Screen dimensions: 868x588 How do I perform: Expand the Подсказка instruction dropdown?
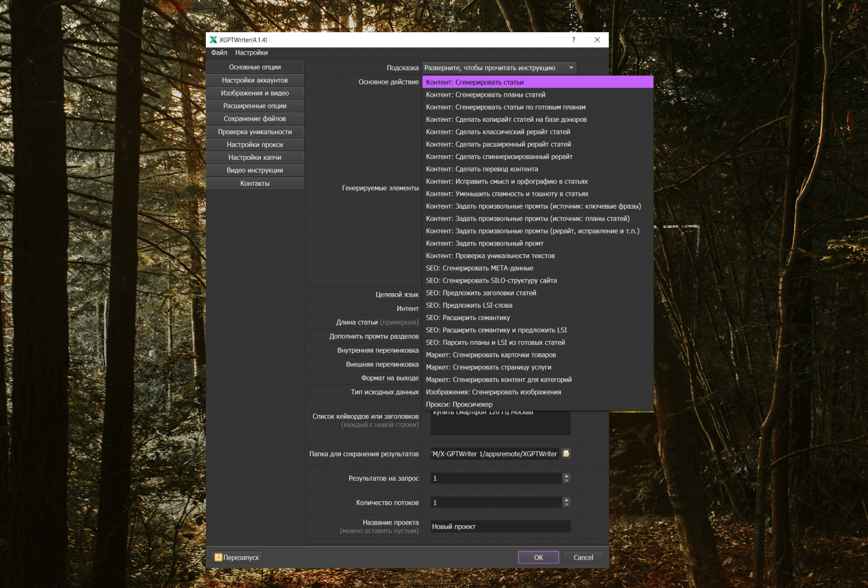click(x=571, y=68)
